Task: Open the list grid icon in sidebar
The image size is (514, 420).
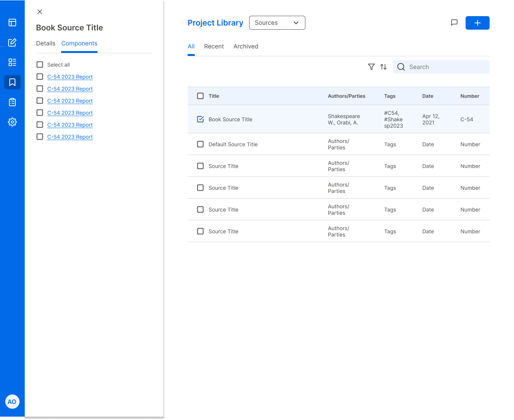Action: (x=12, y=62)
